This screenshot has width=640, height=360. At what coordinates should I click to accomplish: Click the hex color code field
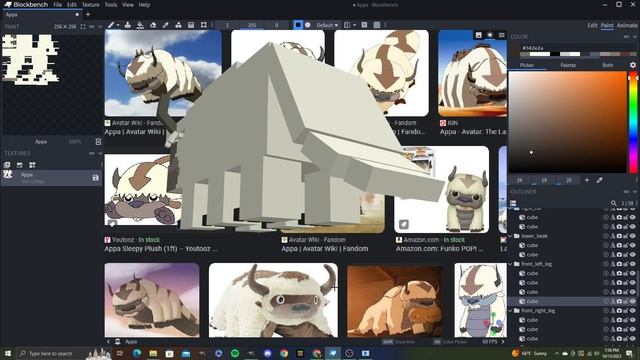[575, 48]
